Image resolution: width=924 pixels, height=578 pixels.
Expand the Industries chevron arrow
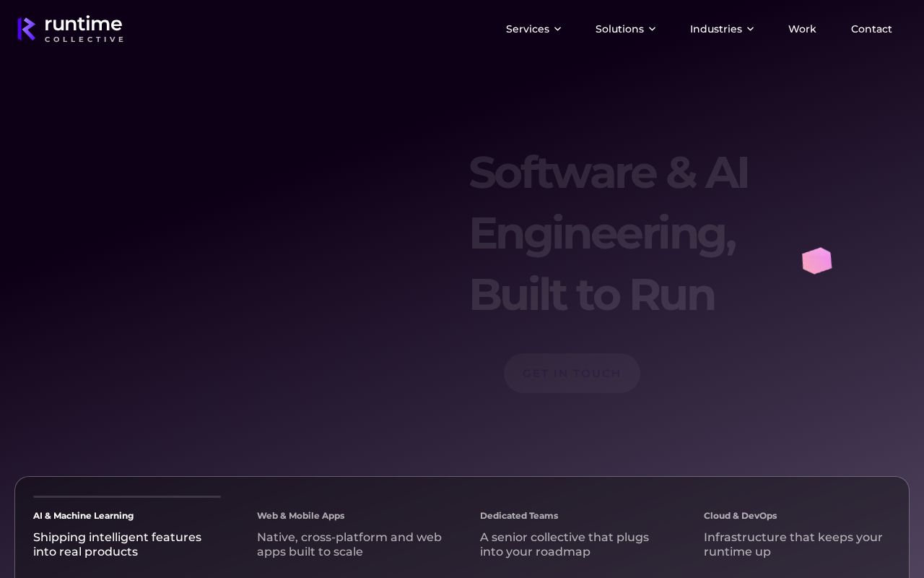pos(750,29)
